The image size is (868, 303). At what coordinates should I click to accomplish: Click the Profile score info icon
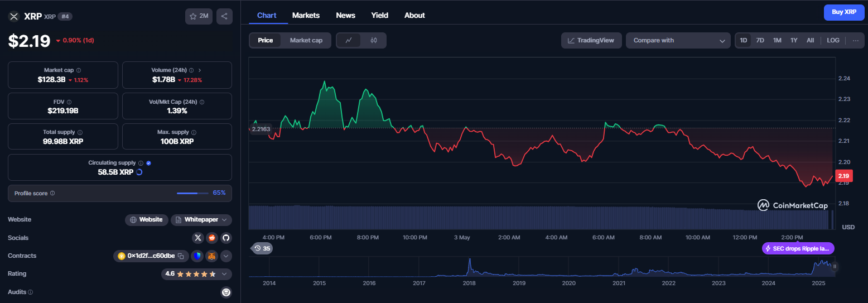[52, 193]
